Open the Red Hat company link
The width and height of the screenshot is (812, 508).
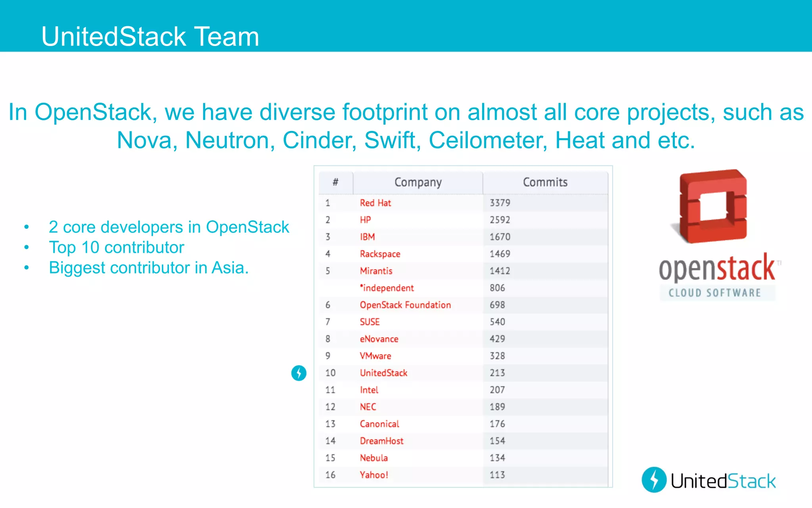pos(375,203)
